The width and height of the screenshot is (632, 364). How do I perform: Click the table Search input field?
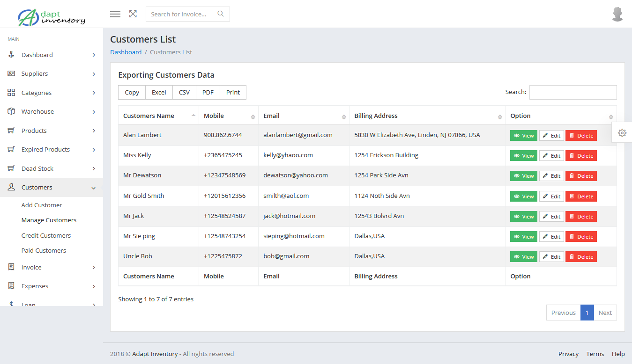pyautogui.click(x=573, y=92)
